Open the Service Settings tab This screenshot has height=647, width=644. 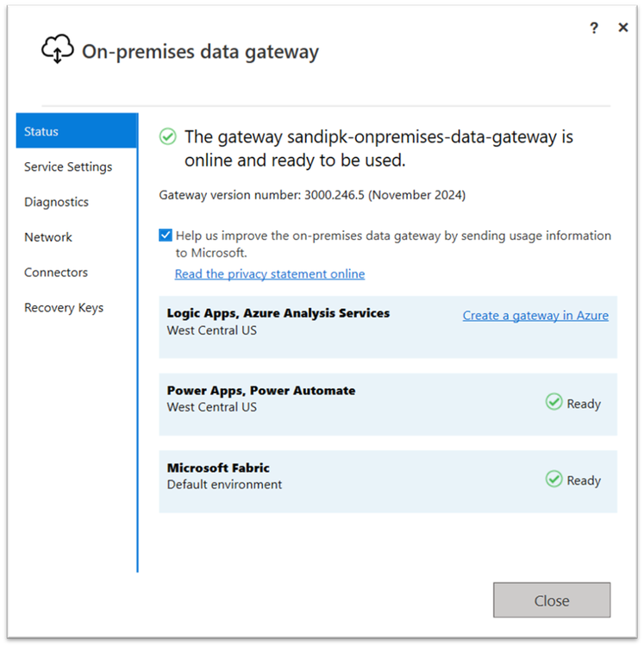(68, 166)
